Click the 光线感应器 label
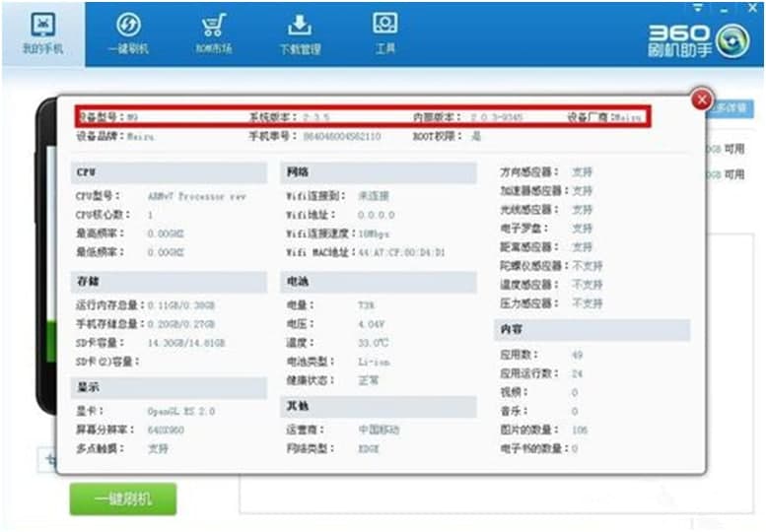 click(x=529, y=210)
